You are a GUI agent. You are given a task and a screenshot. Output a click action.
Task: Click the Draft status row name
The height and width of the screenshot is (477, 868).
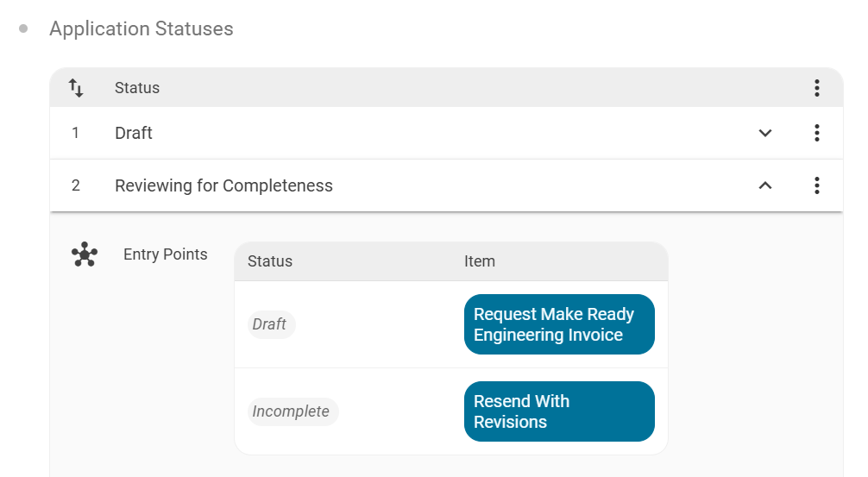[x=134, y=133]
